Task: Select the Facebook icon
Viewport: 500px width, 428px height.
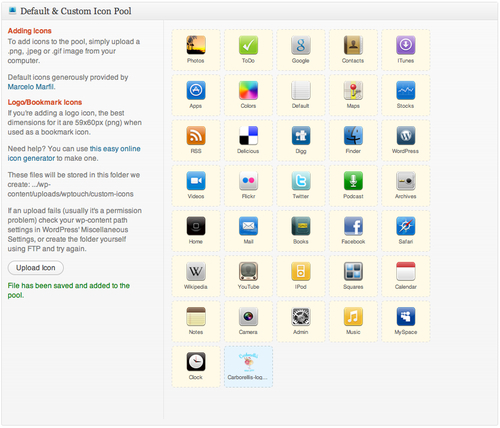Action: point(353,226)
